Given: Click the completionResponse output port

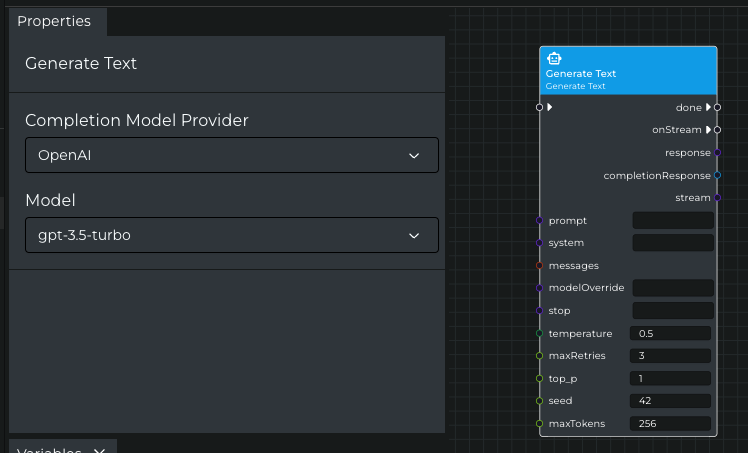Looking at the screenshot, I should click(x=718, y=176).
